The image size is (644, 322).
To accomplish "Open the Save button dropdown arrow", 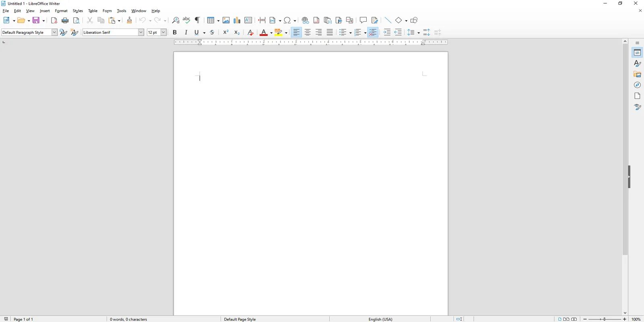I will (43, 21).
